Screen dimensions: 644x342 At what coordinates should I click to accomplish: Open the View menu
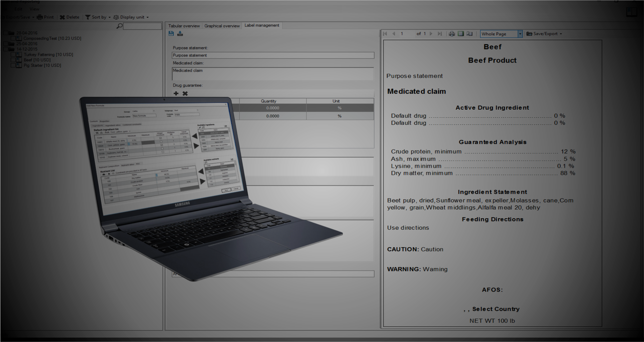pyautogui.click(x=34, y=9)
